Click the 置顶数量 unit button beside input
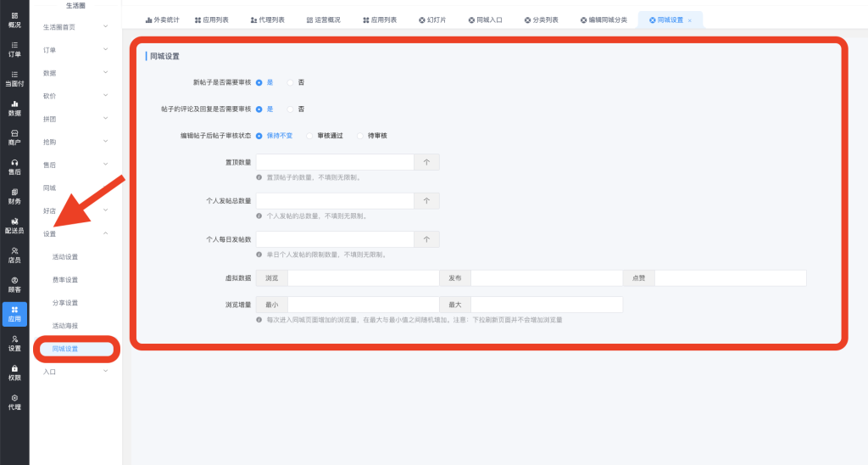 [x=426, y=162]
